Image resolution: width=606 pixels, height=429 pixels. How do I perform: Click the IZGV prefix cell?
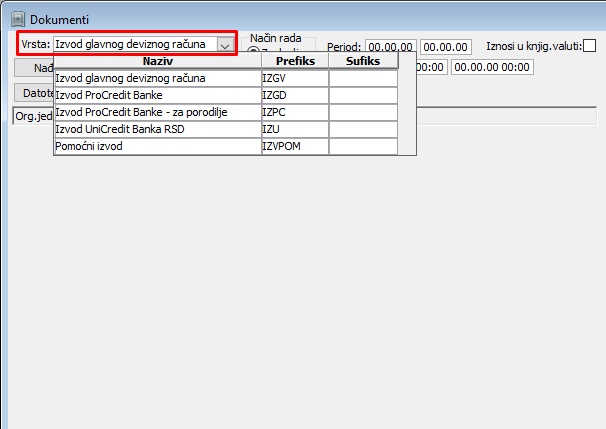pos(295,78)
